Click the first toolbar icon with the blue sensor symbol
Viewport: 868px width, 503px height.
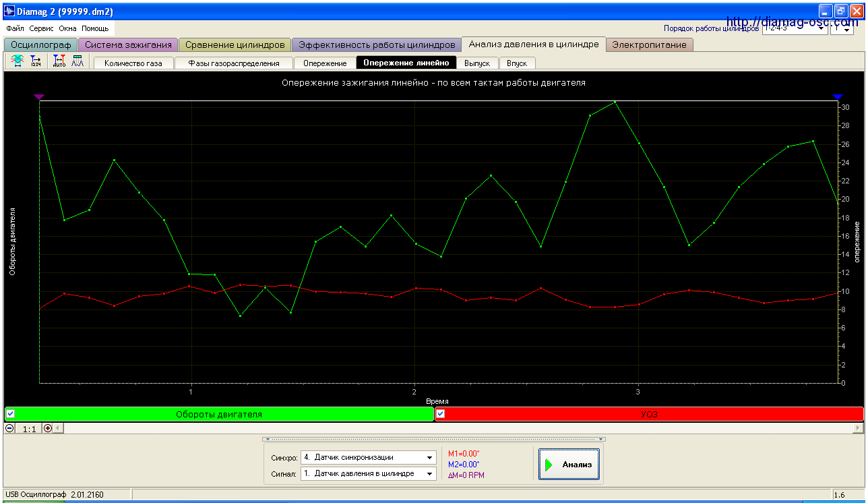click(18, 62)
